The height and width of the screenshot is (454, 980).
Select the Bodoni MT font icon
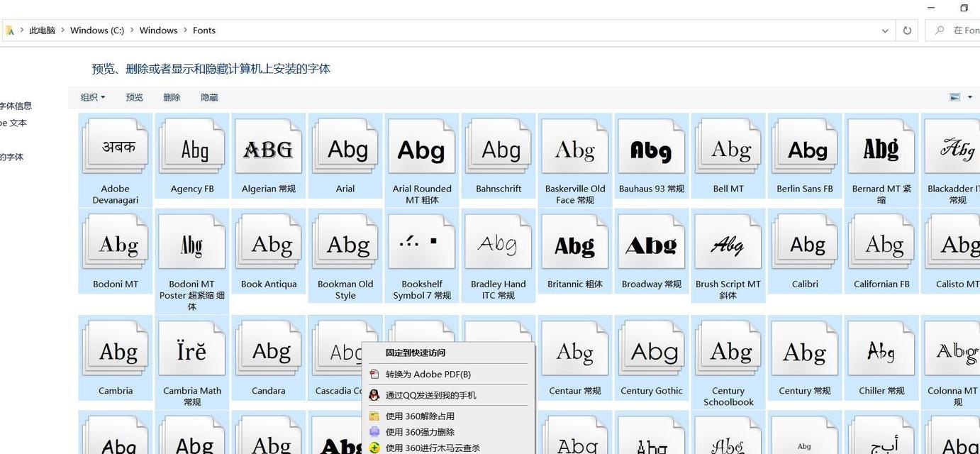point(116,242)
